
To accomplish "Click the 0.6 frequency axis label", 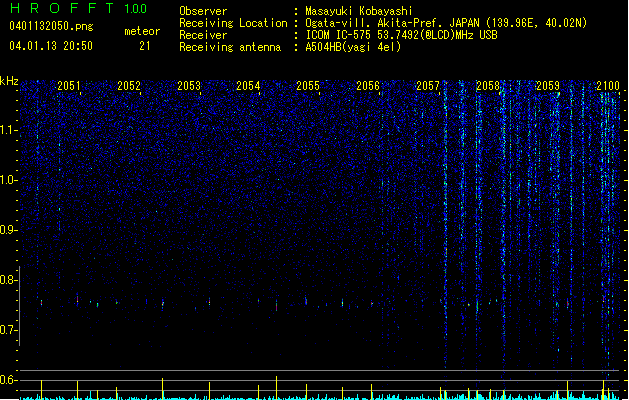I will (8, 380).
